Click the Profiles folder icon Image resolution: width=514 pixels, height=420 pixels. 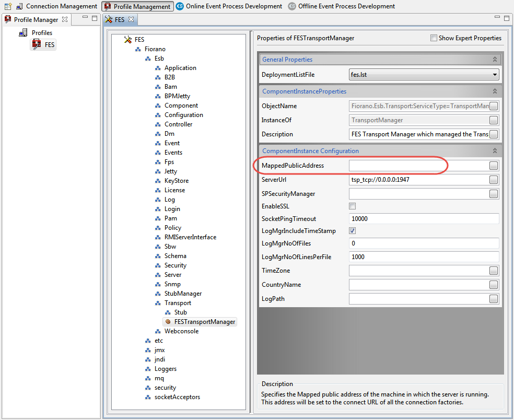[23, 33]
